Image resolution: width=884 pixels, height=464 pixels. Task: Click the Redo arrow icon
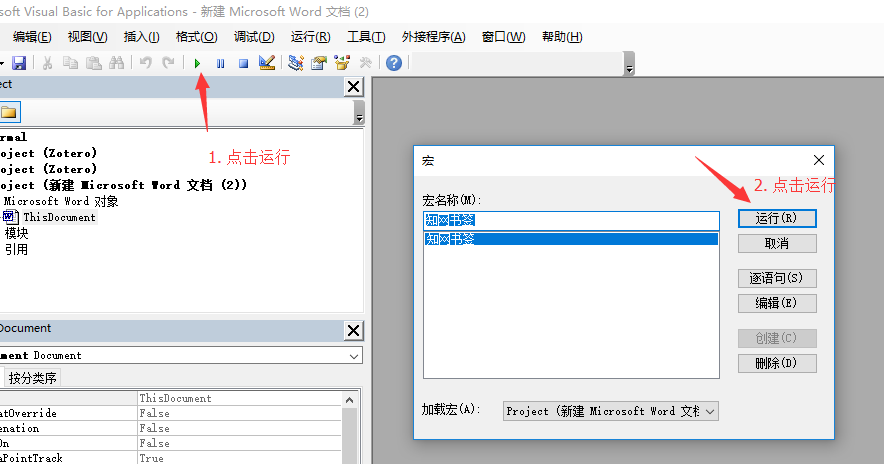click(168, 63)
